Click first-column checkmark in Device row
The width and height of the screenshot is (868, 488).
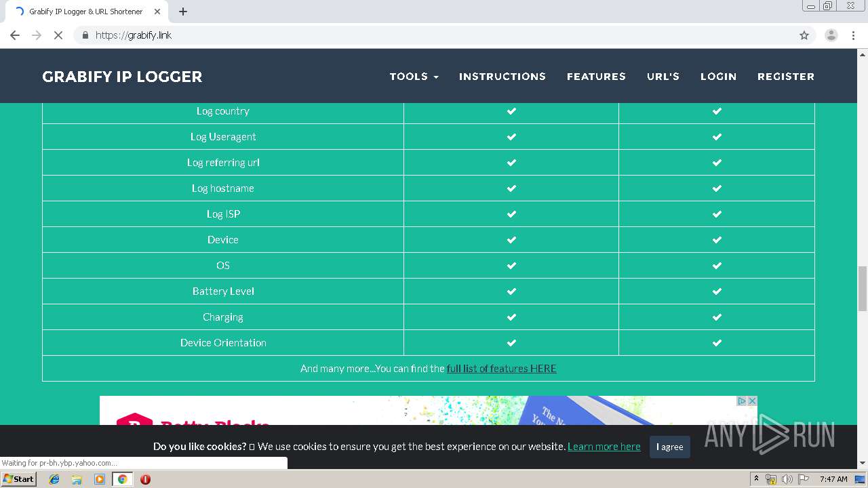point(511,240)
